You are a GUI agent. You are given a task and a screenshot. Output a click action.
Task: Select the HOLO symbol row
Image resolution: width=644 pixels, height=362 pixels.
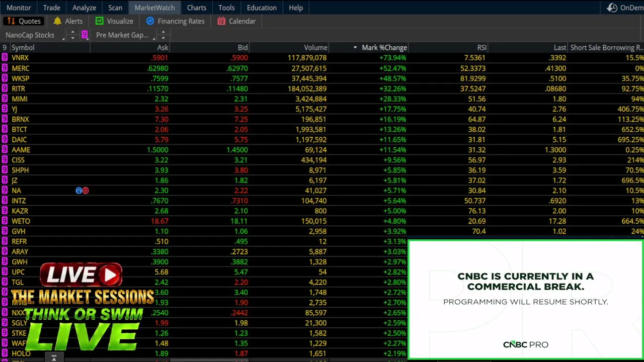(21, 353)
